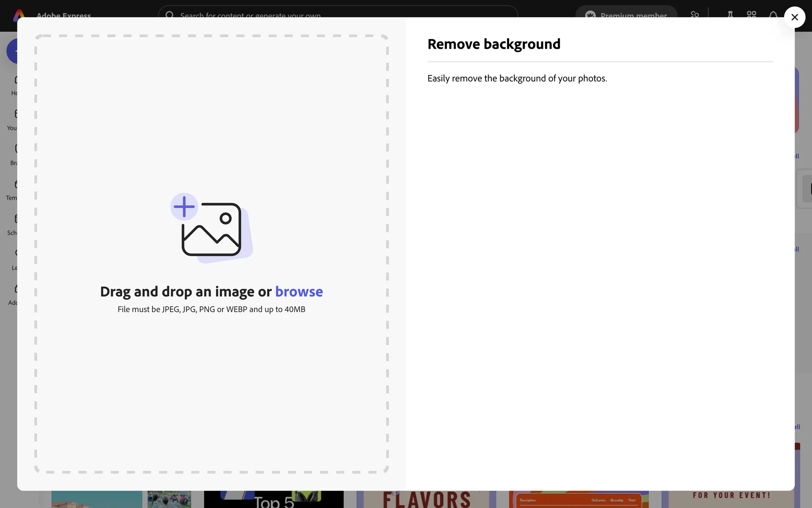Click the blue create plus button
812x508 pixels.
[12, 51]
